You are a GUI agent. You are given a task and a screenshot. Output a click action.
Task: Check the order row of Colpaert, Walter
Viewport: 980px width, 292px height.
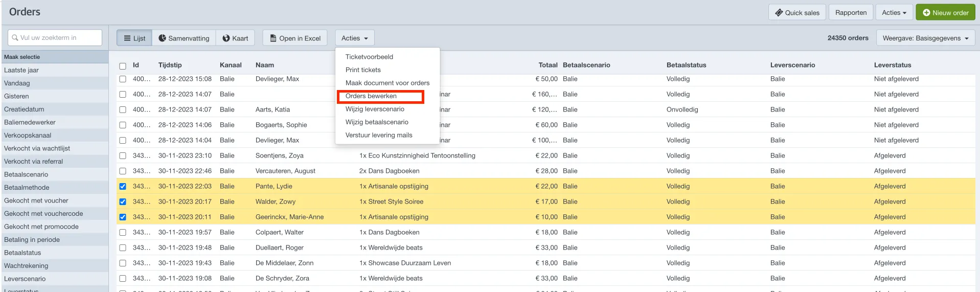tap(123, 232)
